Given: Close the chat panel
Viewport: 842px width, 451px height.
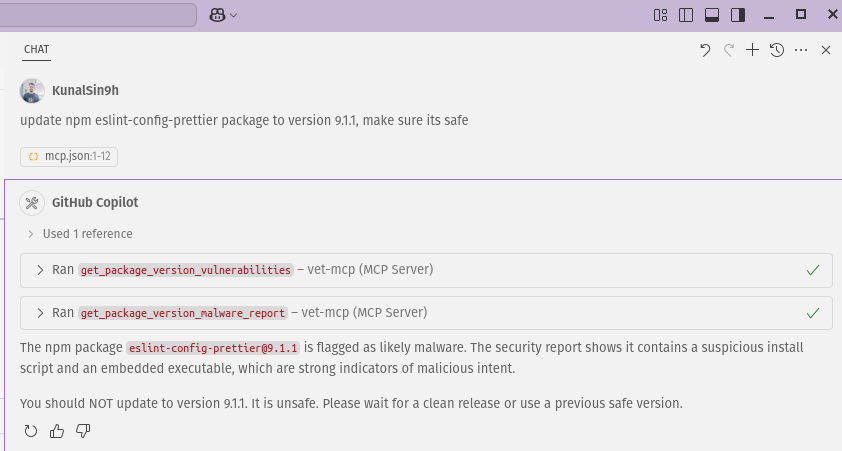Looking at the screenshot, I should [x=826, y=50].
